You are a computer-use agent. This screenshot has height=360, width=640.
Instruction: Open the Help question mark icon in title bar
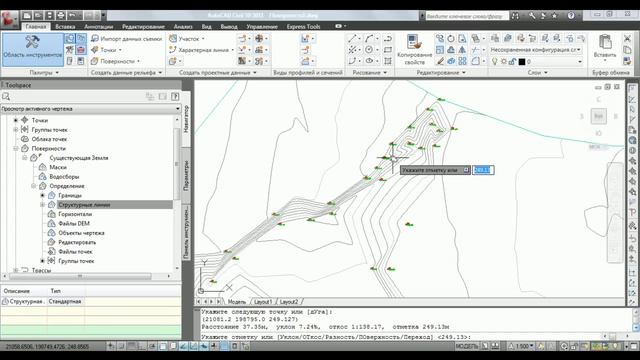coord(571,16)
